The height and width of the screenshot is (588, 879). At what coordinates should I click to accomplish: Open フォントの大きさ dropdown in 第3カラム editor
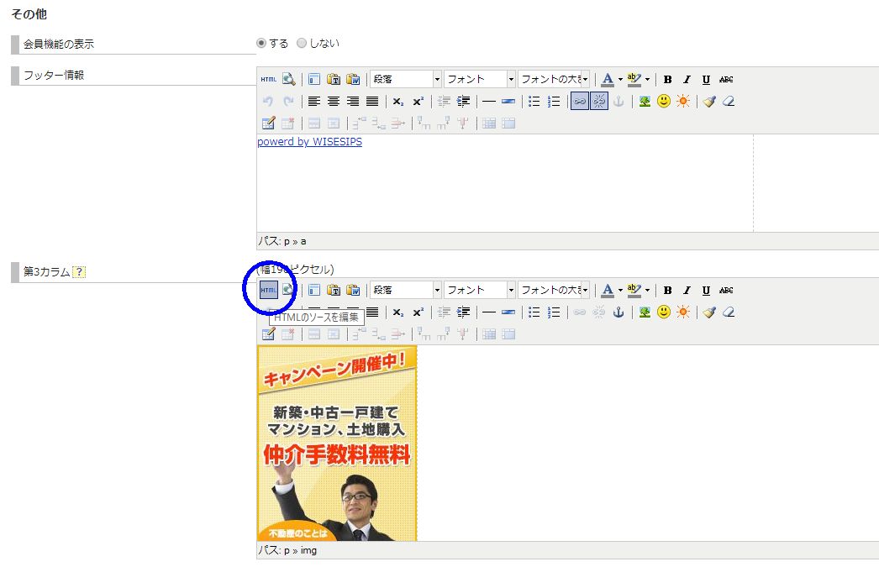553,291
